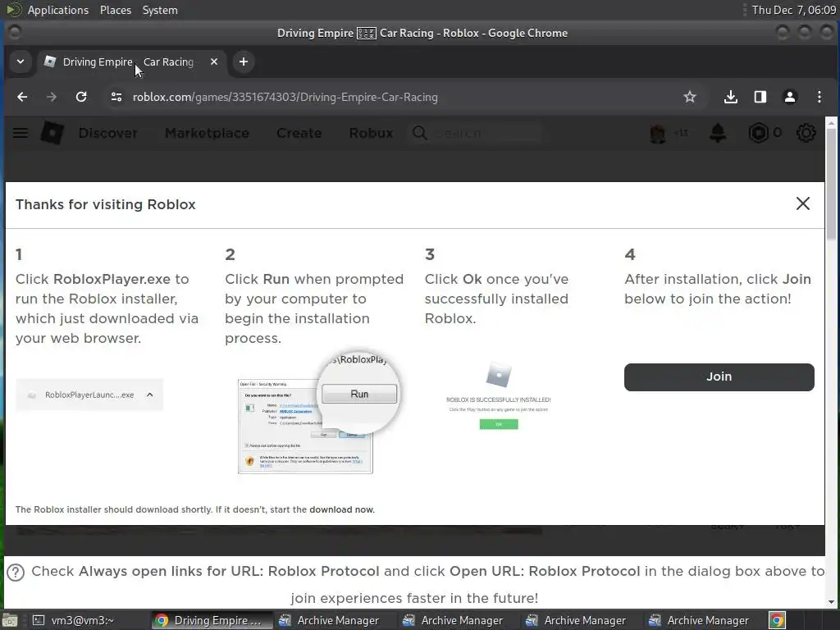Open the Marketplace page
The image size is (840, 630).
[207, 133]
